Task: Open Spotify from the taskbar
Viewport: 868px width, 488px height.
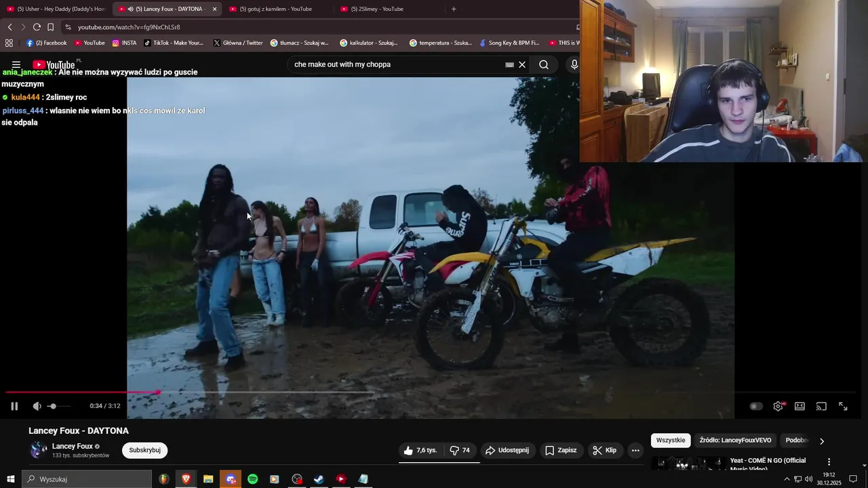Action: (252, 479)
